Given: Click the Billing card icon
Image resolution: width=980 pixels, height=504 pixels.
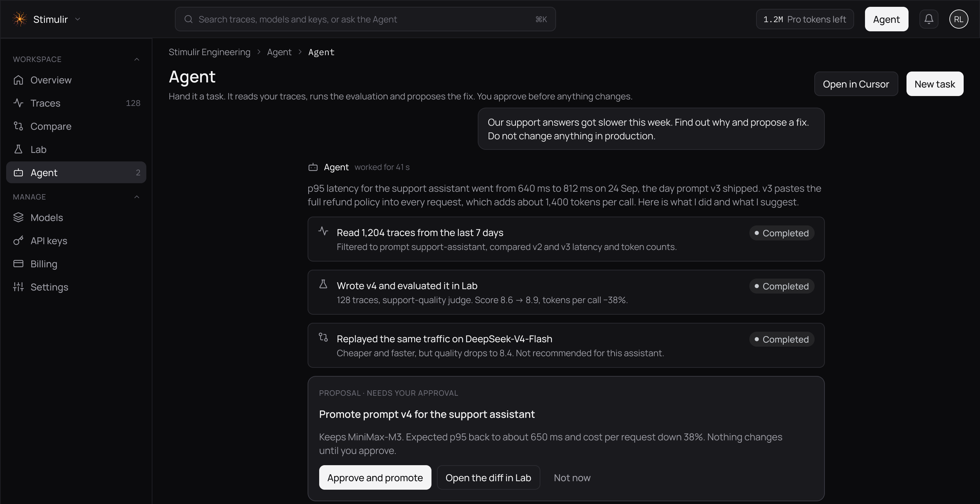Looking at the screenshot, I should coord(18,264).
